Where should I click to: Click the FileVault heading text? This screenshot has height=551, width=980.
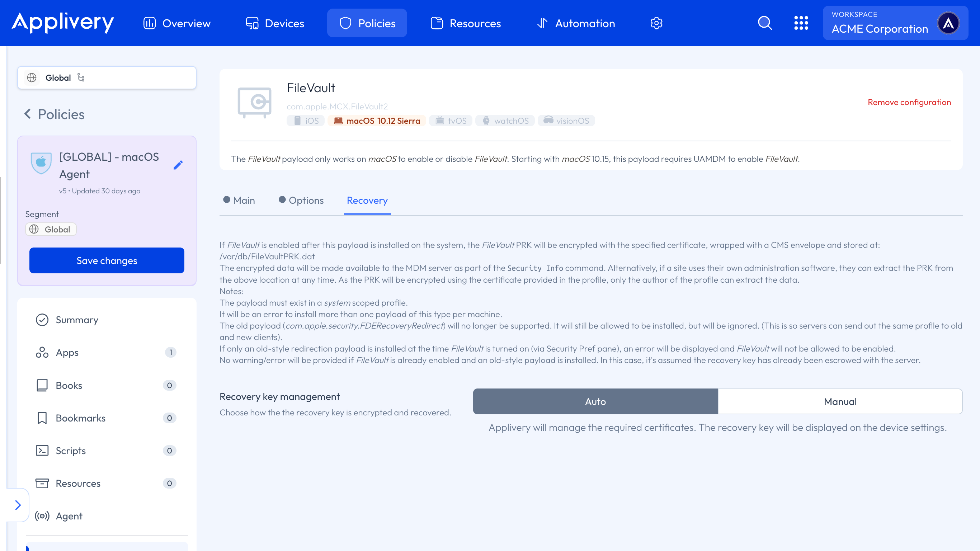click(311, 88)
